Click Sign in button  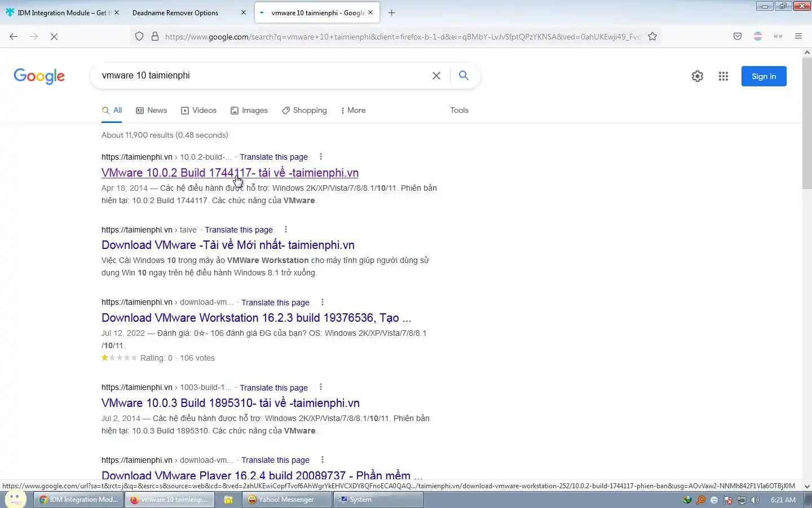click(x=764, y=76)
